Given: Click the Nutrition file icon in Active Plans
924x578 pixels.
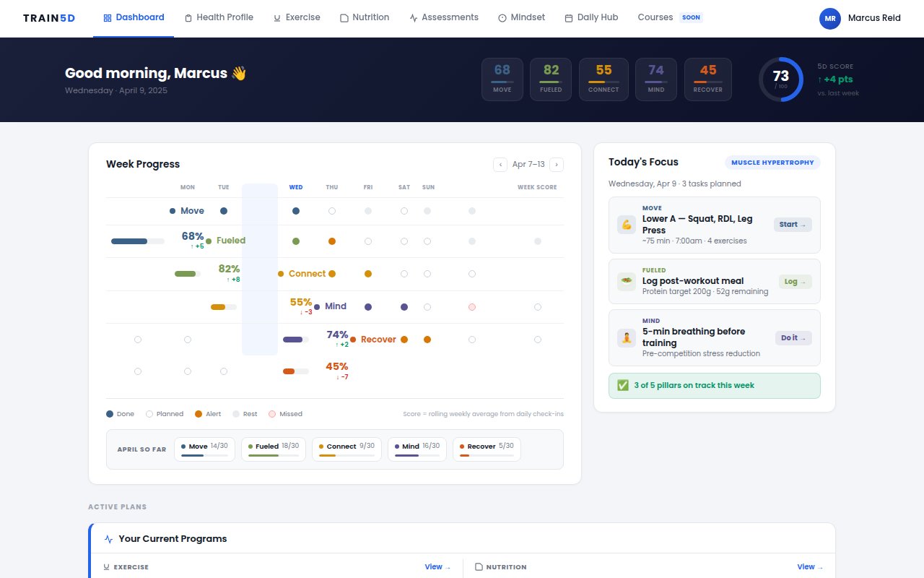Looking at the screenshot, I should coord(479,567).
